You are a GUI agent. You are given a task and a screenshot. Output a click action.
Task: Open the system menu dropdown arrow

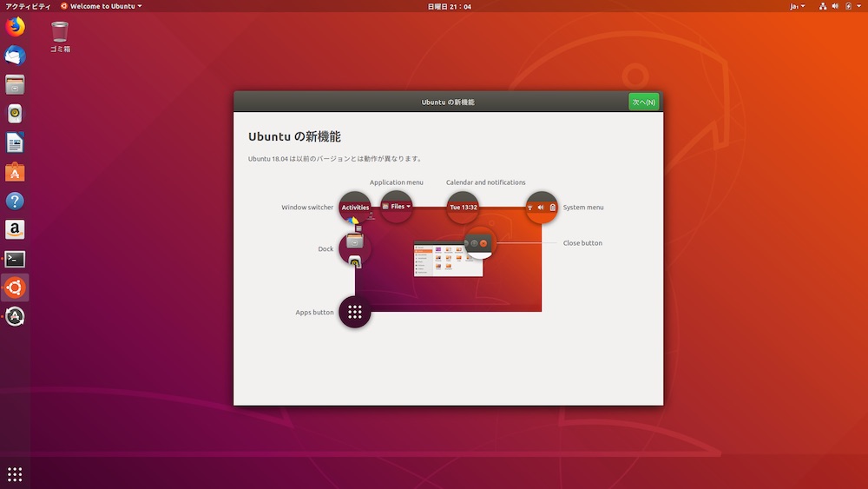pyautogui.click(x=859, y=6)
